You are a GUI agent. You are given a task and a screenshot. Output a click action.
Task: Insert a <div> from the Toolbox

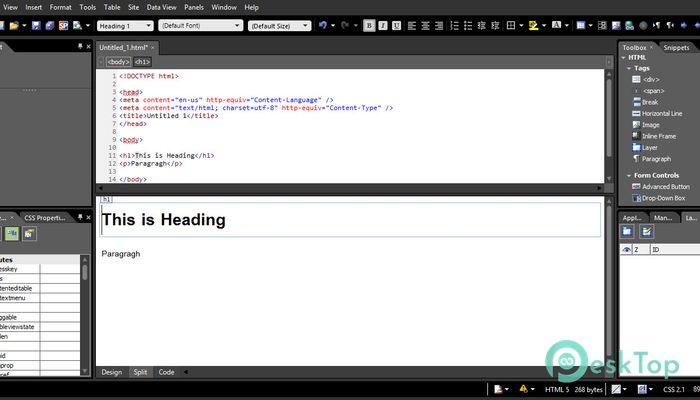[646, 79]
